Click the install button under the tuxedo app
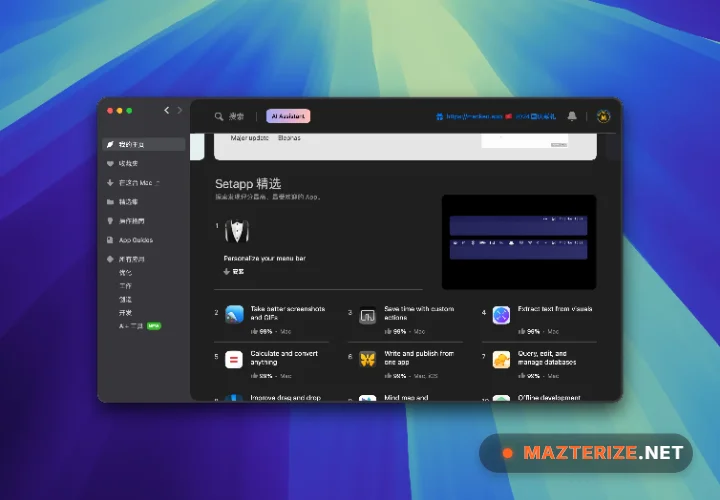The width and height of the screenshot is (720, 500). tap(234, 271)
